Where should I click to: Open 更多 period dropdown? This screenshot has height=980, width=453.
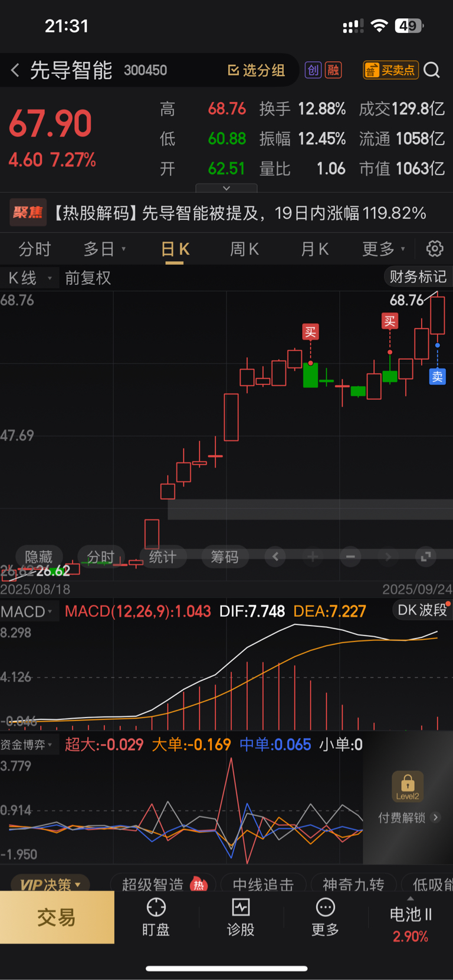pyautogui.click(x=383, y=249)
